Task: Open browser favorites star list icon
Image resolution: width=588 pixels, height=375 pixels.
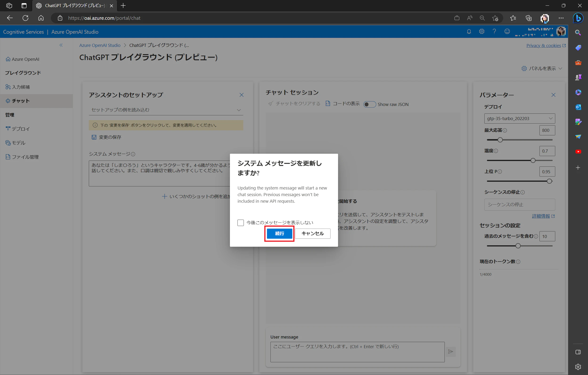Action: (x=513, y=18)
